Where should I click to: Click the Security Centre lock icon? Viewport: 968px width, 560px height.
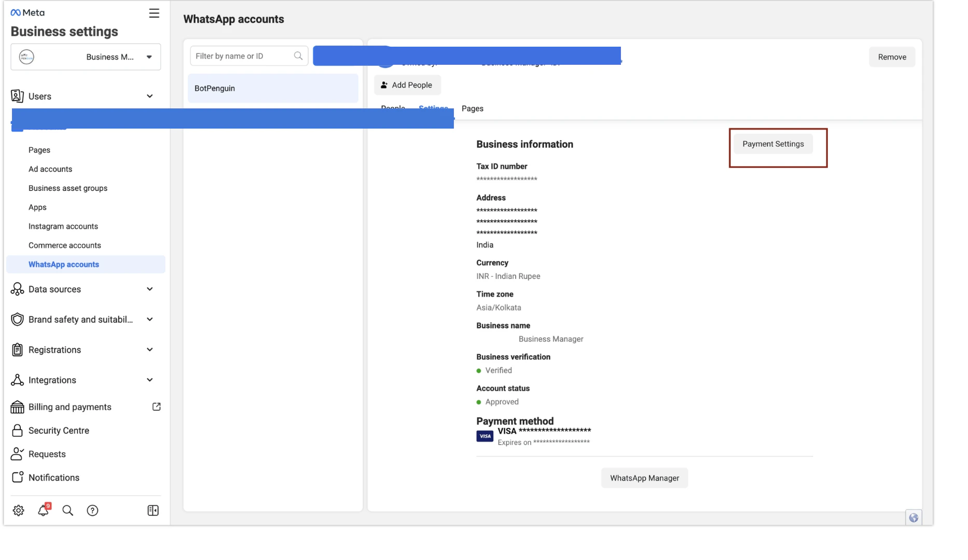click(x=17, y=430)
